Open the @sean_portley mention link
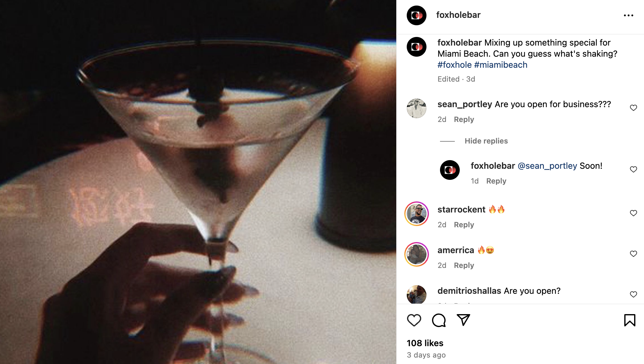This screenshot has width=644, height=364. [x=547, y=166]
